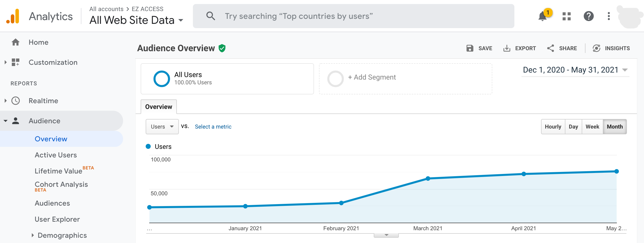The height and width of the screenshot is (243, 644).
Task: Open the three-dot more options menu
Action: 609,17
